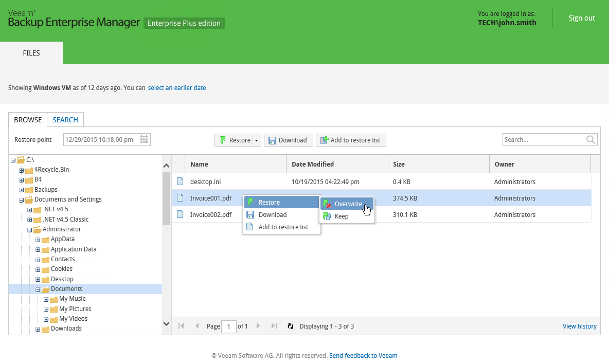Open the restore point calendar picker
This screenshot has width=609, height=364.
click(x=144, y=139)
